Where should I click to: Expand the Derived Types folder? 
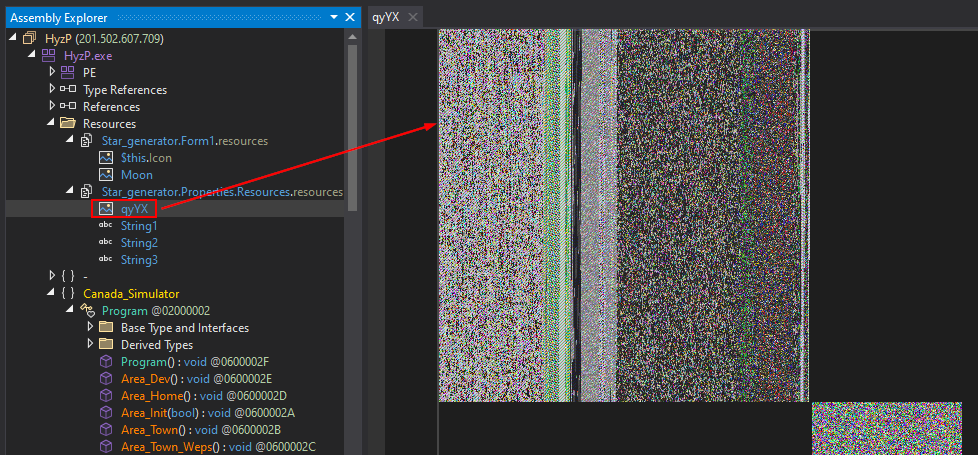[x=90, y=345]
